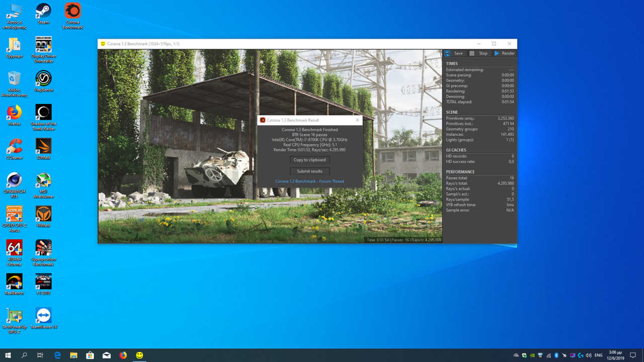Open the This PC desktop icon
The width and height of the screenshot is (644, 362).
click(14, 16)
